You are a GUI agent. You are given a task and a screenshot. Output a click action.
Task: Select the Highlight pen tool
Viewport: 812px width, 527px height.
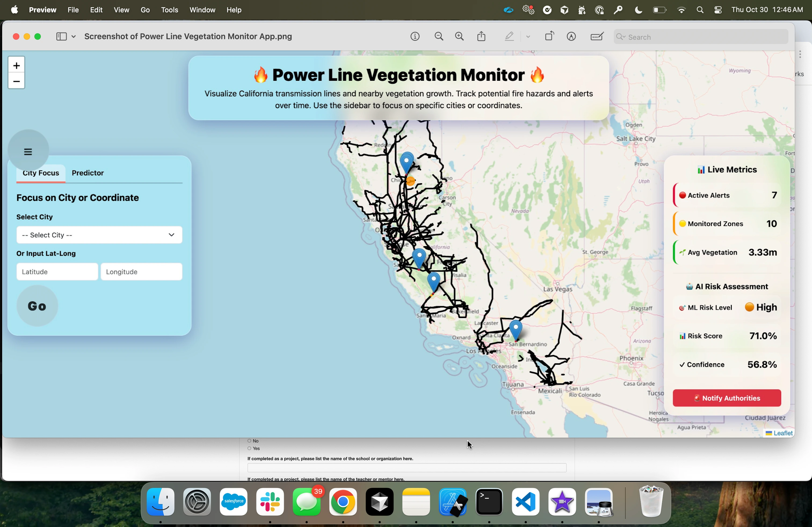pos(509,36)
